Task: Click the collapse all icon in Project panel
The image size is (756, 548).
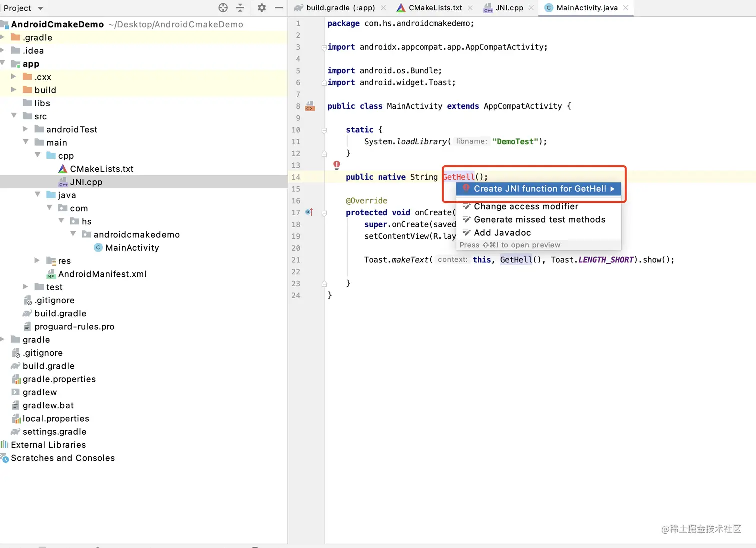Action: click(240, 8)
